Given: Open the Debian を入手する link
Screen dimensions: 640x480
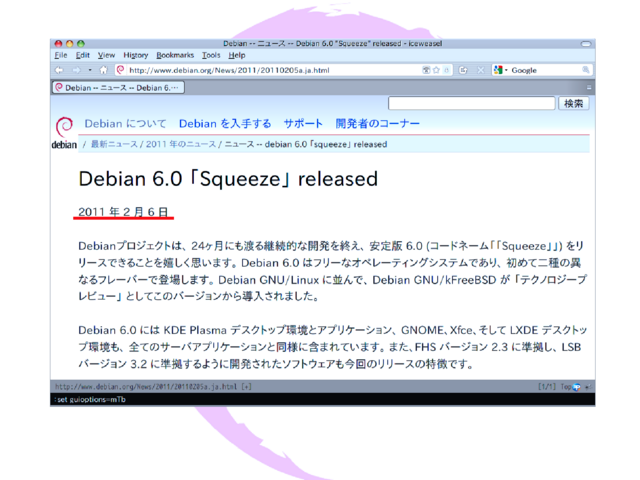Looking at the screenshot, I should coord(225,124).
